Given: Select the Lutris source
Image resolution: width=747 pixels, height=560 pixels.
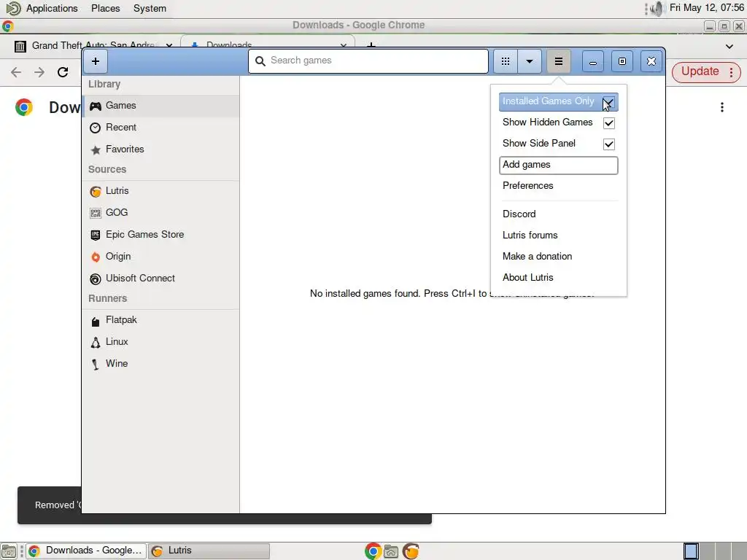Looking at the screenshot, I should (x=161, y=191).
